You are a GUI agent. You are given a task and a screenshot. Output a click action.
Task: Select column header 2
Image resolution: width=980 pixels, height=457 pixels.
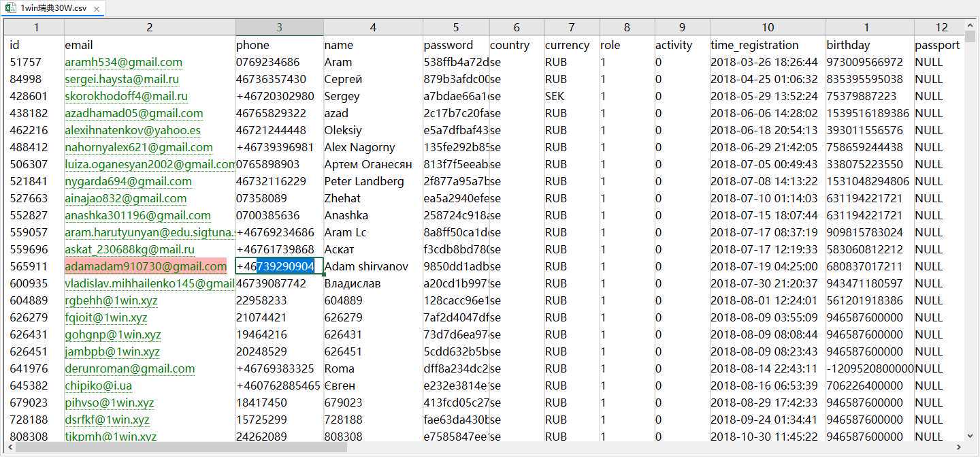point(150,27)
